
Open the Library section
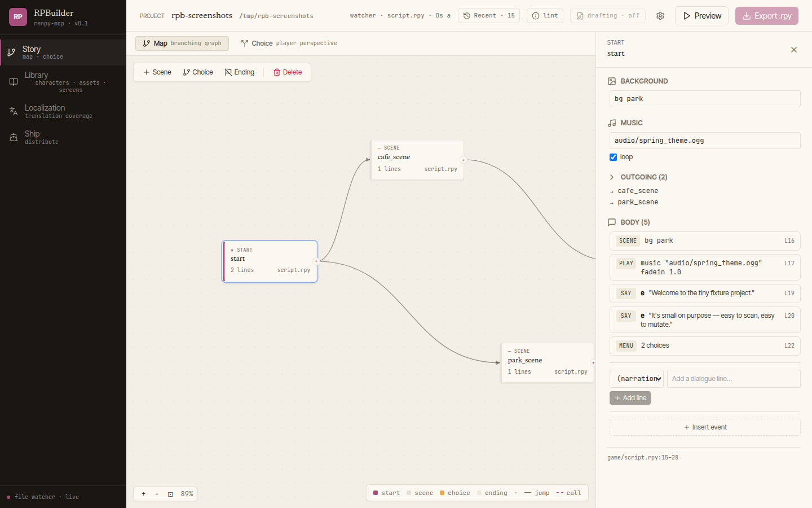[x=63, y=82]
